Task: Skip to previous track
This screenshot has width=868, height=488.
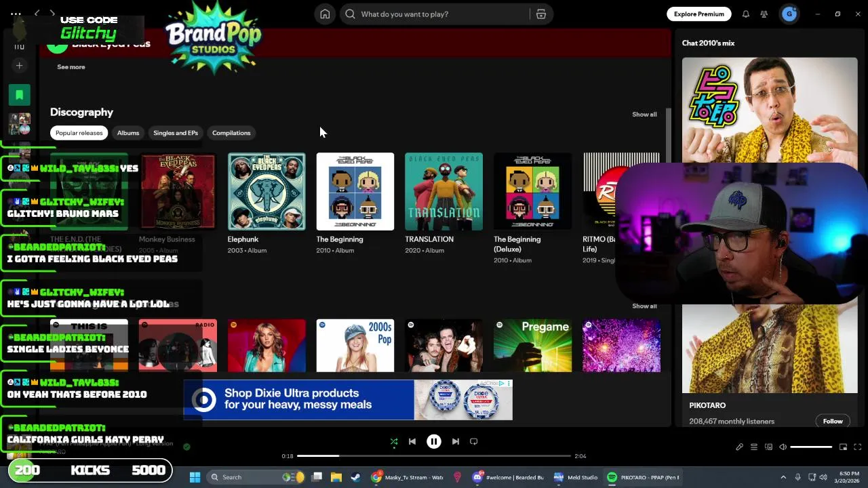Action: pyautogui.click(x=412, y=441)
